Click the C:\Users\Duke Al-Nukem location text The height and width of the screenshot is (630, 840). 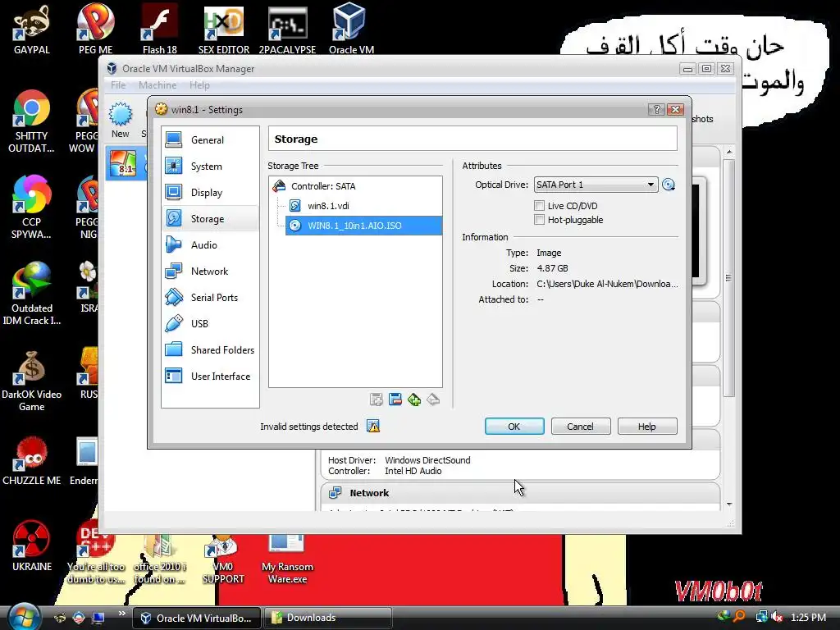607,284
